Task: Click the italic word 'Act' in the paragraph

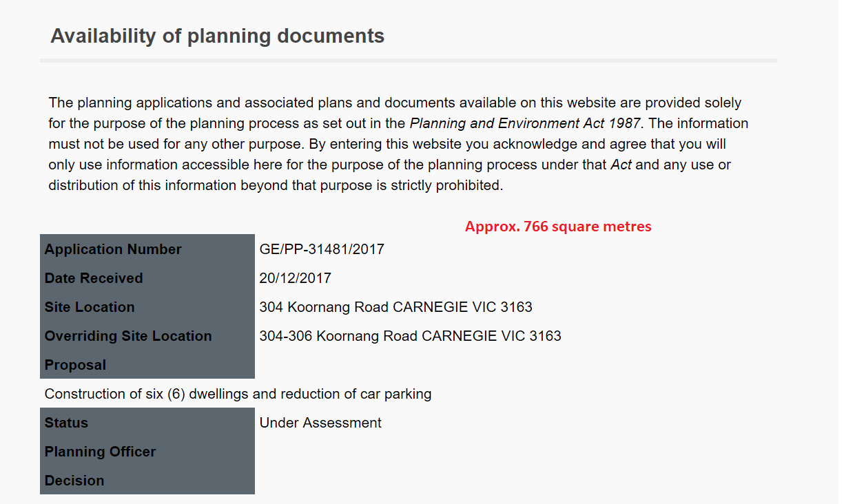Action: tap(622, 165)
